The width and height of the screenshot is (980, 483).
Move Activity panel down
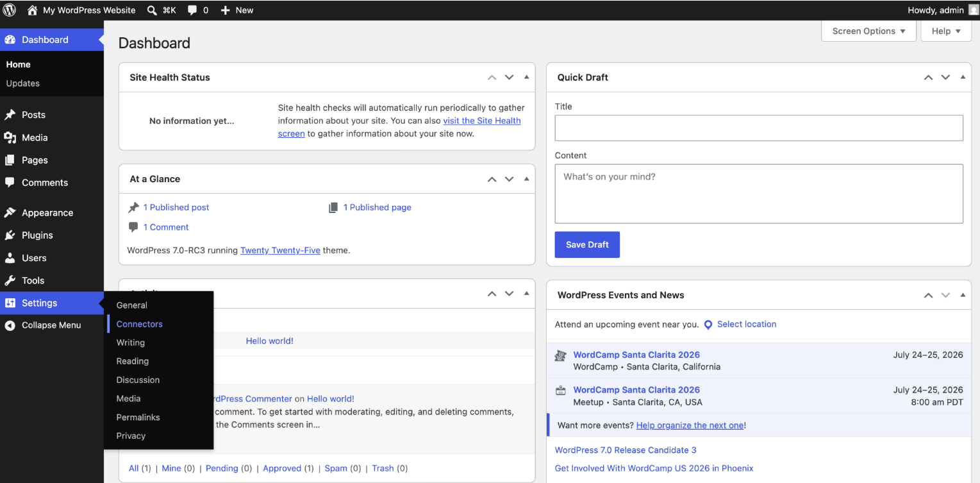509,294
